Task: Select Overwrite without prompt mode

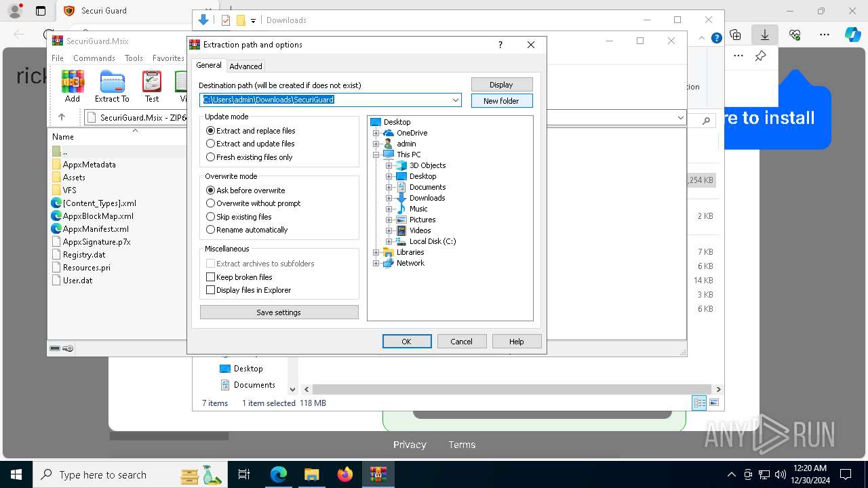Action: pos(253,203)
